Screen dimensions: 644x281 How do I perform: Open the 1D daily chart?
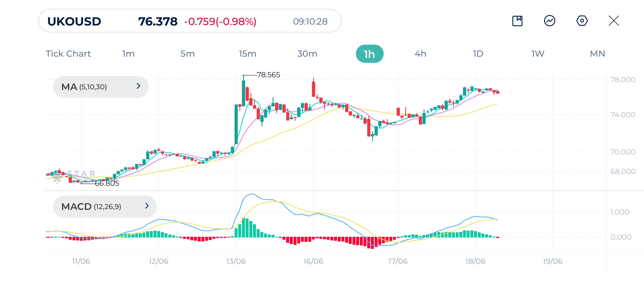click(x=478, y=54)
